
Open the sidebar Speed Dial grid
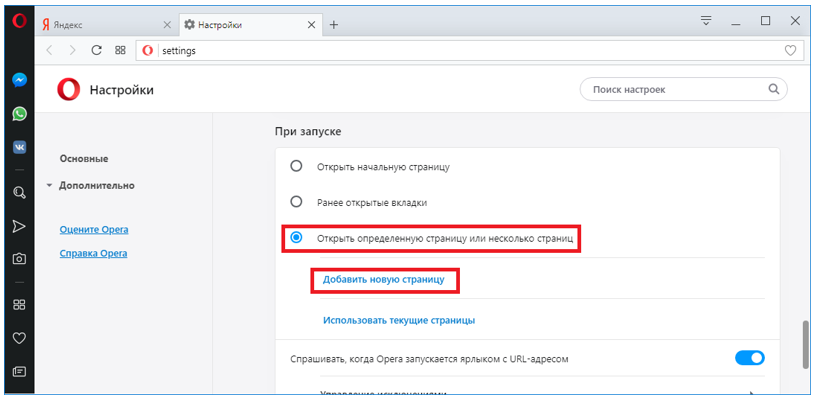coord(19,304)
